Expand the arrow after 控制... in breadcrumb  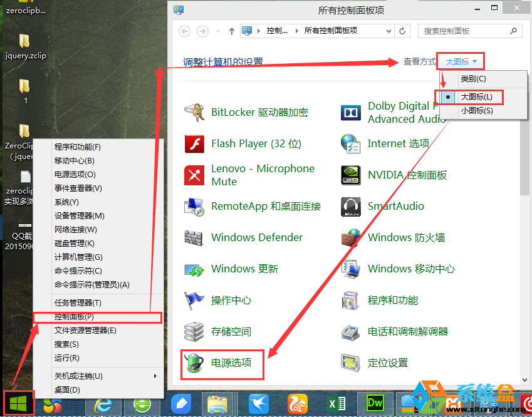pyautogui.click(x=297, y=31)
